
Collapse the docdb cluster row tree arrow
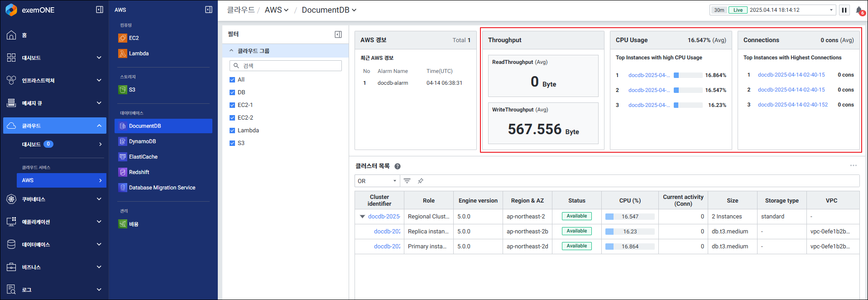point(362,217)
